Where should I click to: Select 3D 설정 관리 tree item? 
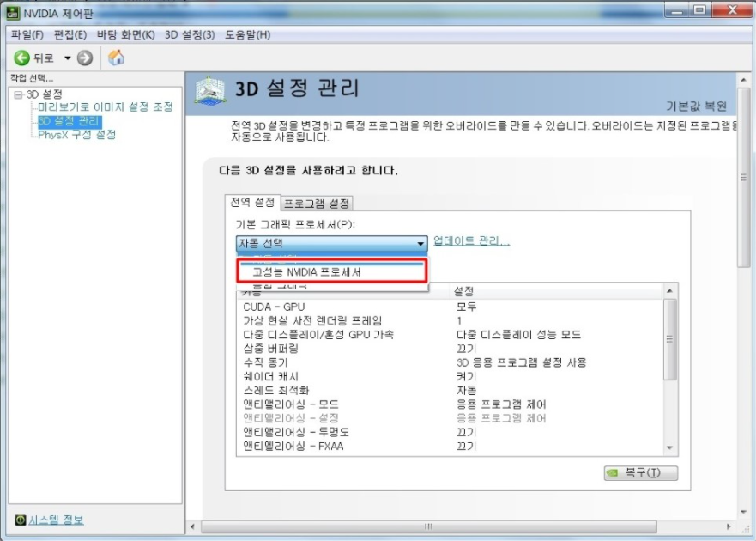(x=70, y=120)
